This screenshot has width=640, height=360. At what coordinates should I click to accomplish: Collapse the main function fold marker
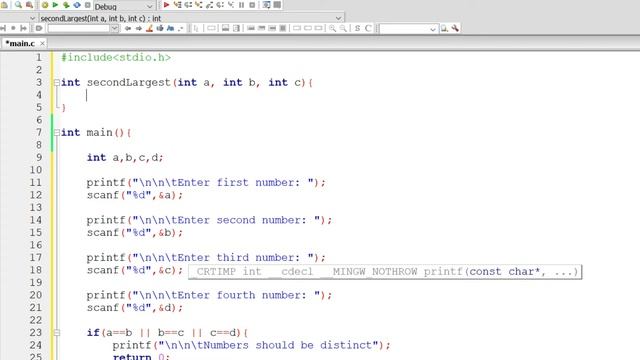(x=57, y=133)
